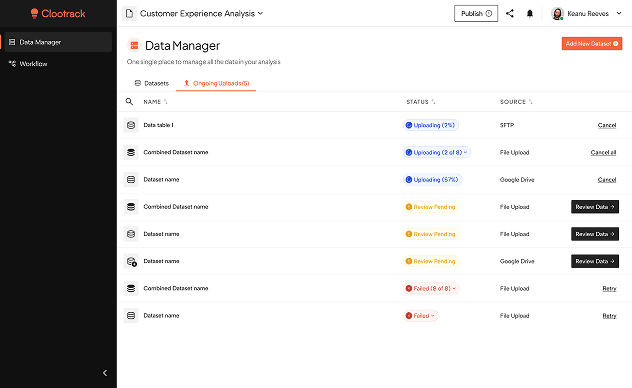Click Review Data for Combined Dataset name
This screenshot has width=632, height=388.
[595, 207]
